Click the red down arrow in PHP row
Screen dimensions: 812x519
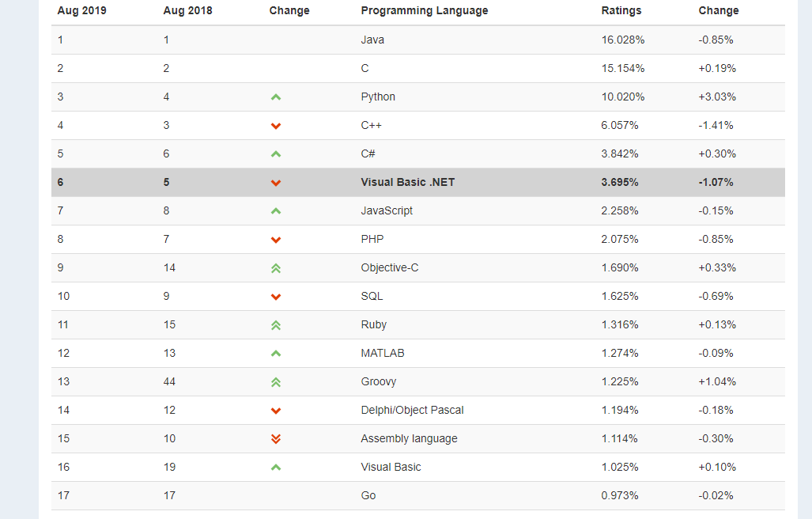[276, 240]
